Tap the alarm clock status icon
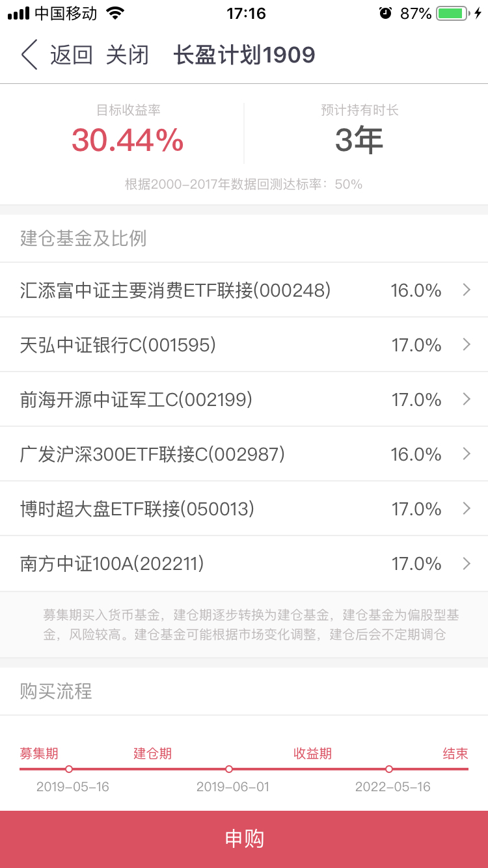This screenshot has height=868, width=488. pos(386,13)
